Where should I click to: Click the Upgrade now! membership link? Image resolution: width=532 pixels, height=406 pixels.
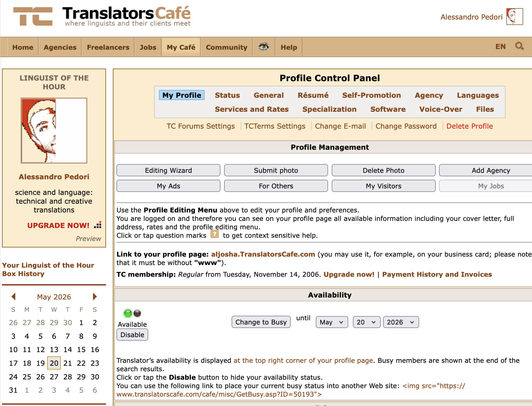[x=349, y=274]
